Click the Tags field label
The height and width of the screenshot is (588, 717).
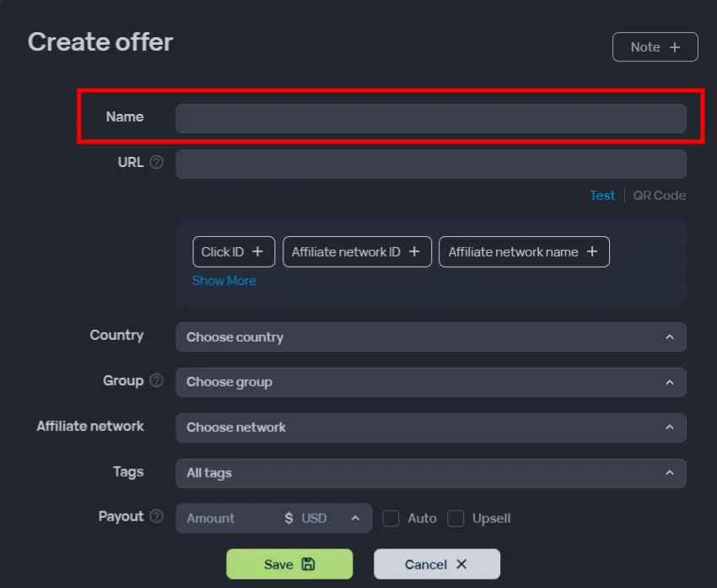(128, 472)
